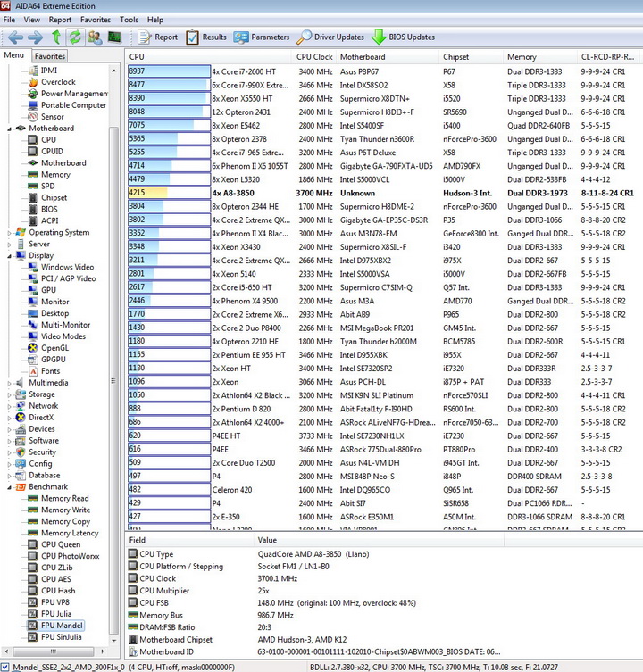Check for BIOS Updates

(404, 37)
